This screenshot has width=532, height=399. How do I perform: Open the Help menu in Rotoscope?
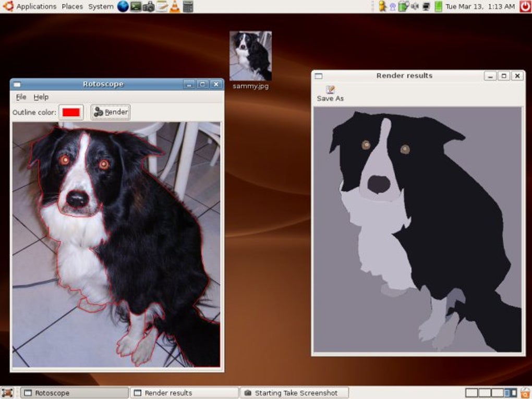(x=41, y=97)
